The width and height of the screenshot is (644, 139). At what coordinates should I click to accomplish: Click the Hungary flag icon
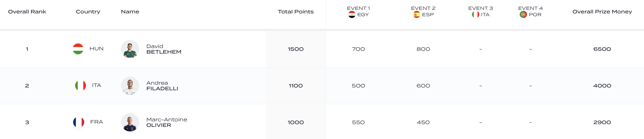pyautogui.click(x=78, y=49)
